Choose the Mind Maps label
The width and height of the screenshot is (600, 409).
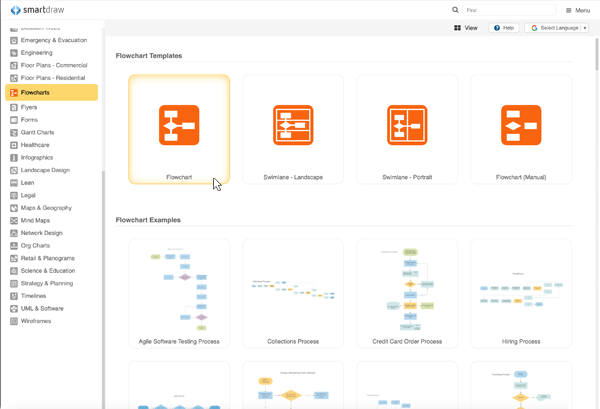pyautogui.click(x=35, y=220)
